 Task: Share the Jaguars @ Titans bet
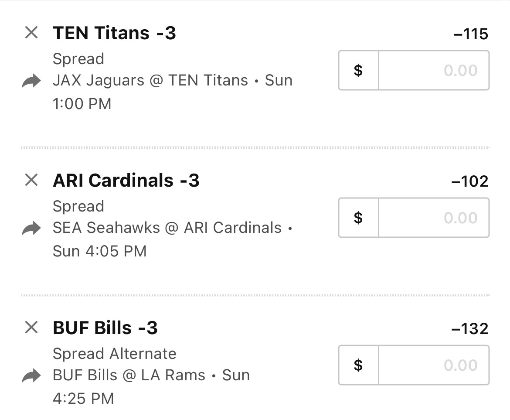click(x=31, y=81)
